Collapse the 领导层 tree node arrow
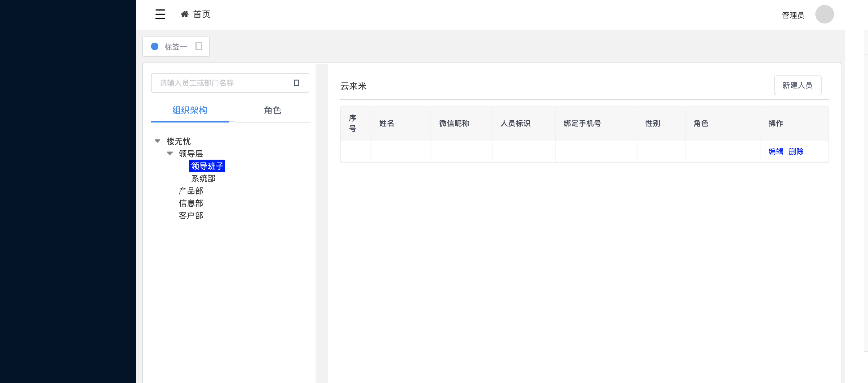This screenshot has height=383, width=868. coord(170,154)
